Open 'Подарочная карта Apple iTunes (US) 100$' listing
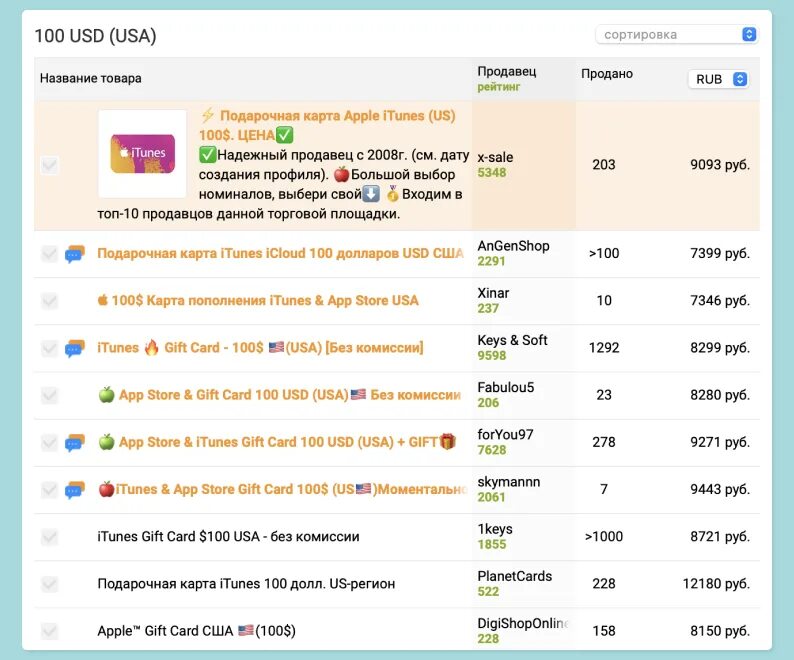Screen dimensions: 794x660 pyautogui.click(x=327, y=125)
